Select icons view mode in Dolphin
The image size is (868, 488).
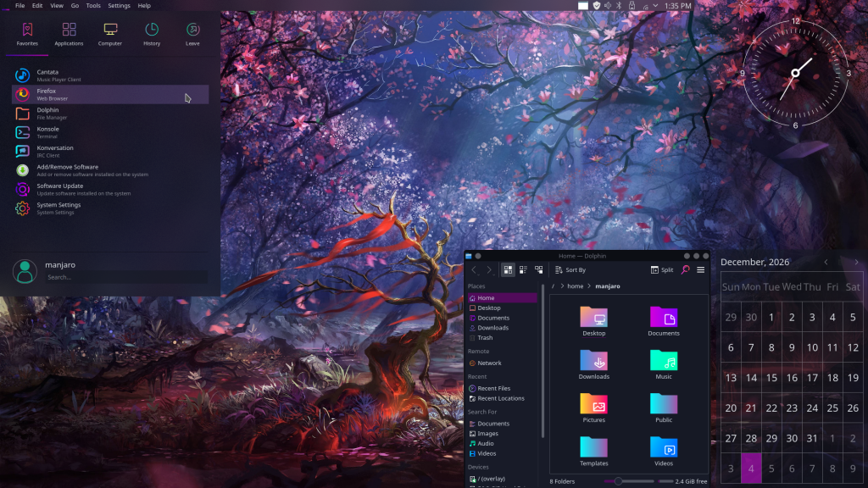(x=509, y=270)
